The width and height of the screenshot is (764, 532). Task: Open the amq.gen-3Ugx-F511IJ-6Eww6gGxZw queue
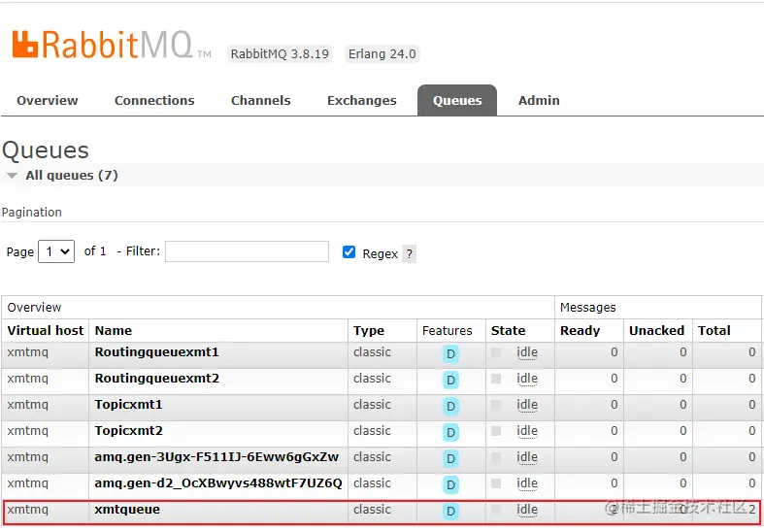(x=216, y=457)
